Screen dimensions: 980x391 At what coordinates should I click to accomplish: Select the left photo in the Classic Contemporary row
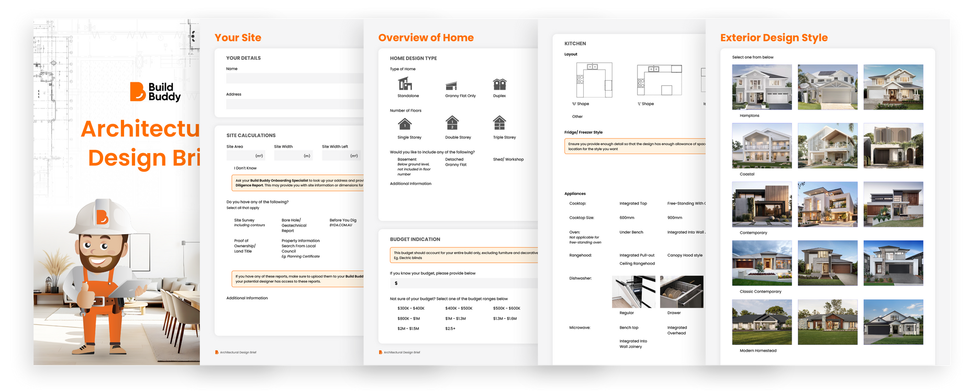(762, 263)
